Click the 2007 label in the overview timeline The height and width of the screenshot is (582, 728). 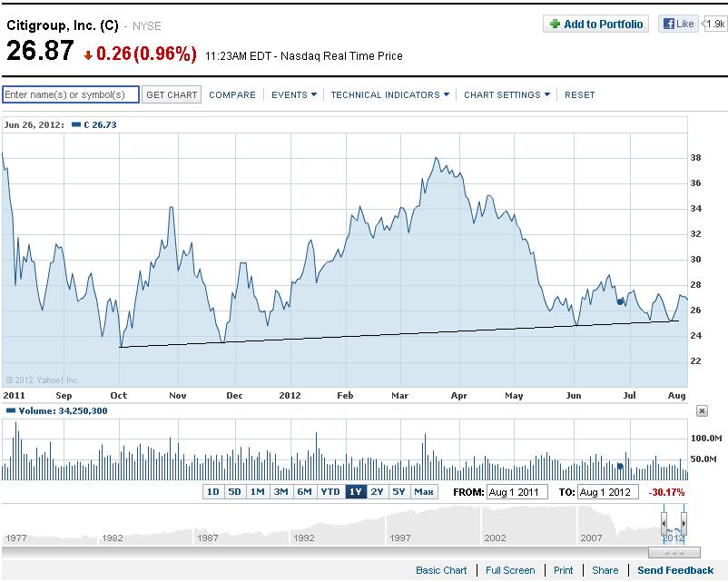pos(592,538)
